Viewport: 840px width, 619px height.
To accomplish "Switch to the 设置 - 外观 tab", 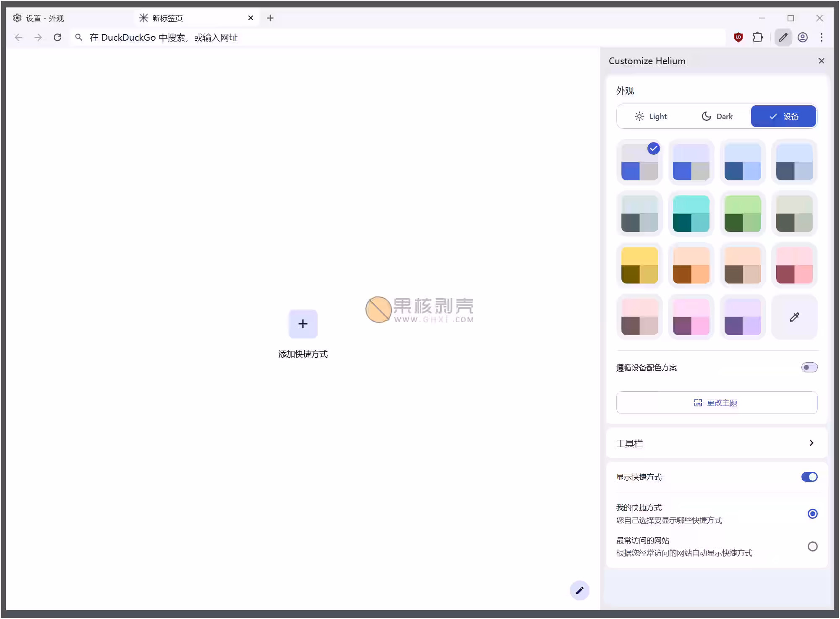I will point(44,18).
